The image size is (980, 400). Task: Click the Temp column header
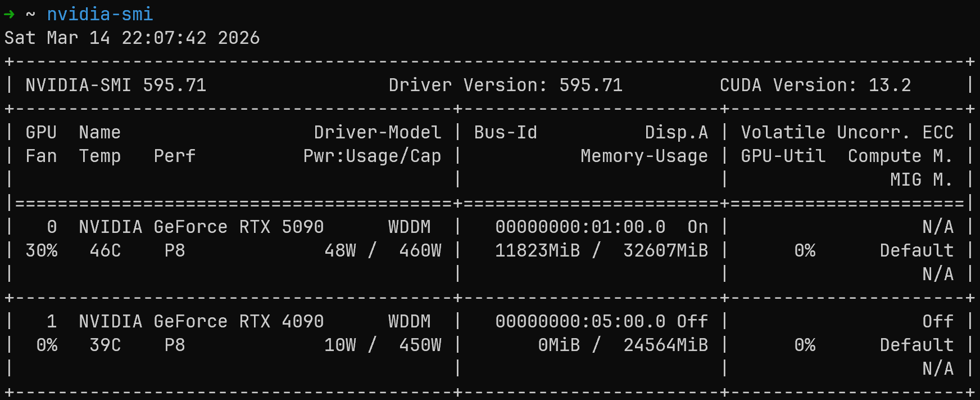coord(100,156)
